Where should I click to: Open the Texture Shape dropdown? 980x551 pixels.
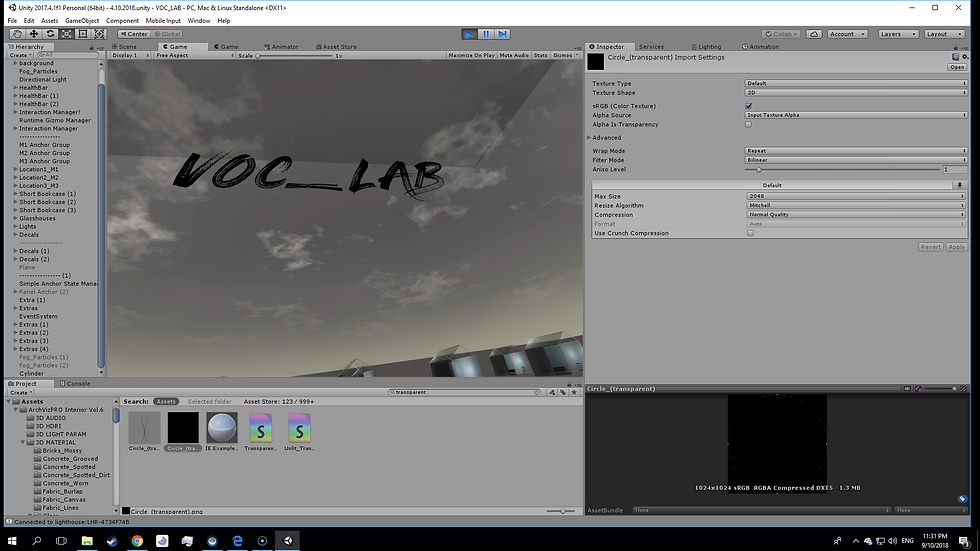tap(856, 92)
